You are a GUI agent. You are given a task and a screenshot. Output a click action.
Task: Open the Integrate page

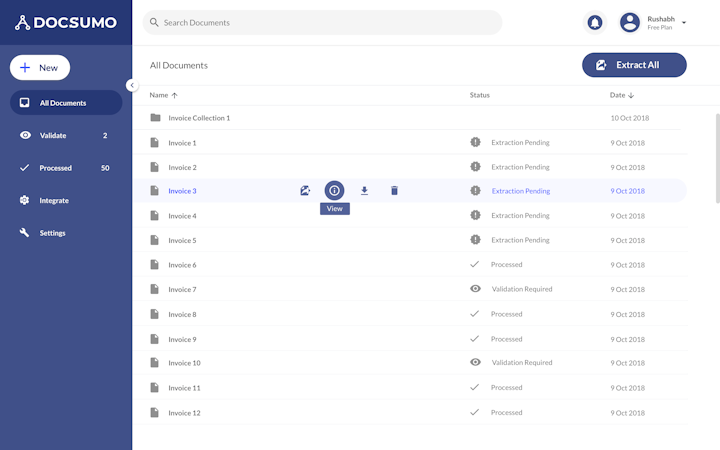[54, 201]
